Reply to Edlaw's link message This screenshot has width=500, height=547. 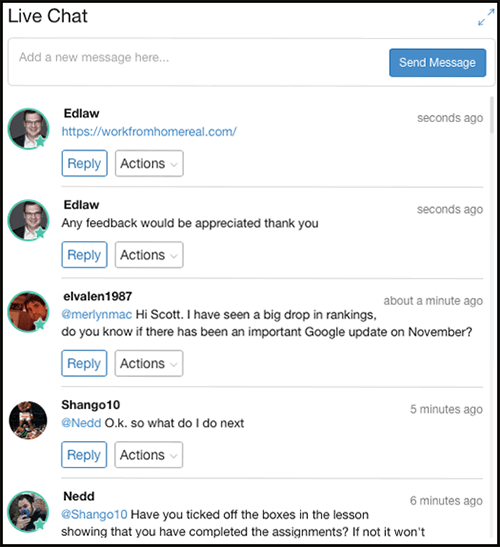coord(84,163)
